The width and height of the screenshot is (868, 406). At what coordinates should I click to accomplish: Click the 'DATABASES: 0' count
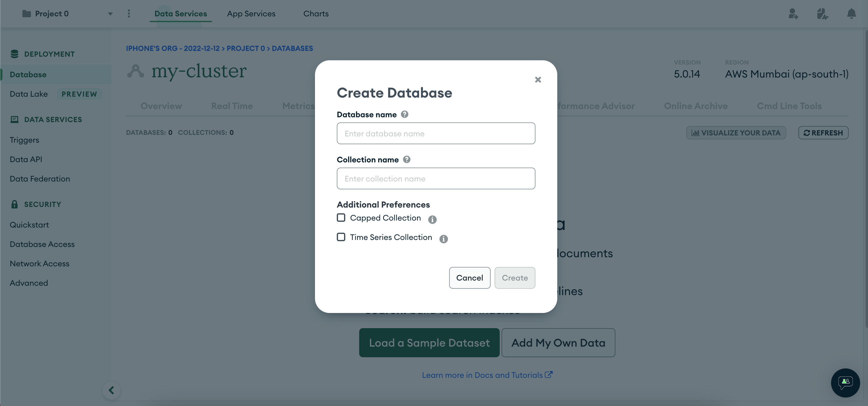pos(149,132)
